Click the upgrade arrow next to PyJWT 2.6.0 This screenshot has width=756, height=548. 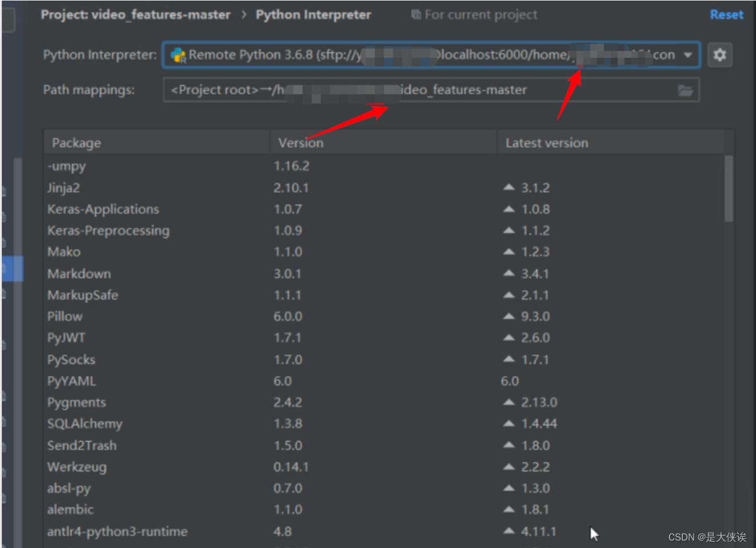pyautogui.click(x=509, y=337)
